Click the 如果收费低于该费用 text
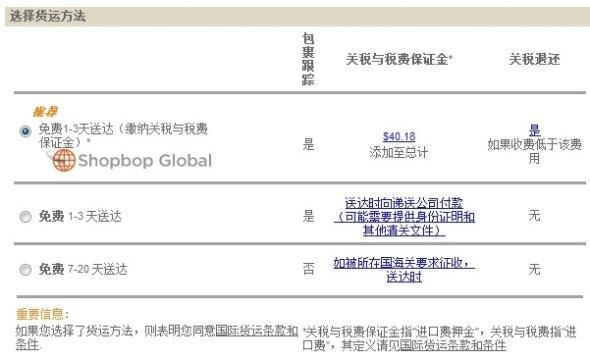The height and width of the screenshot is (360, 590). coord(534,151)
